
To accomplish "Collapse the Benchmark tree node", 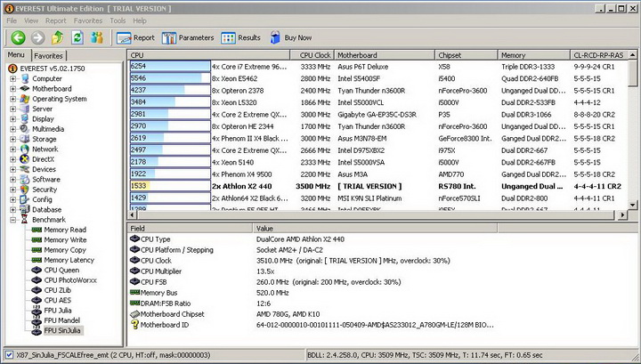I will pyautogui.click(x=12, y=220).
